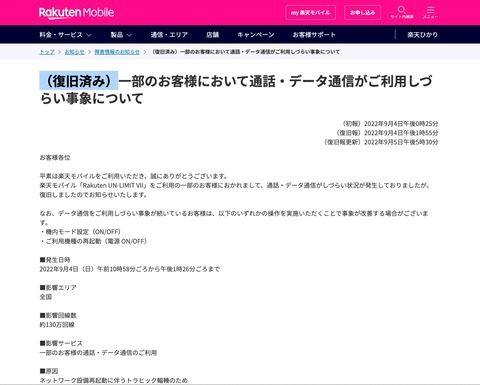Open the 店舗 menu item
The height and width of the screenshot is (385, 480).
pyautogui.click(x=212, y=35)
